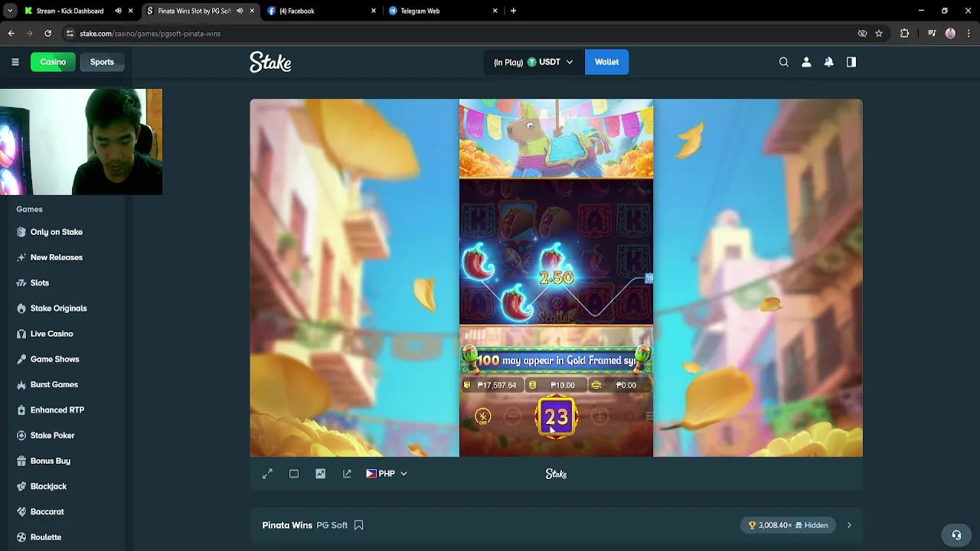Viewport: 980px width, 551px height.
Task: Open the notifications bell
Action: pos(828,62)
